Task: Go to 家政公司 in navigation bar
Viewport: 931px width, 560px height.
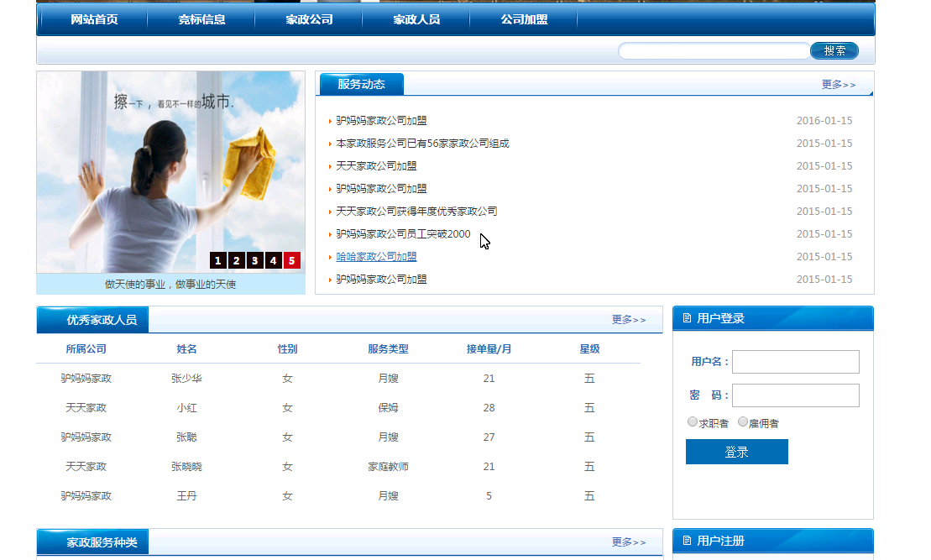Action: coord(309,19)
